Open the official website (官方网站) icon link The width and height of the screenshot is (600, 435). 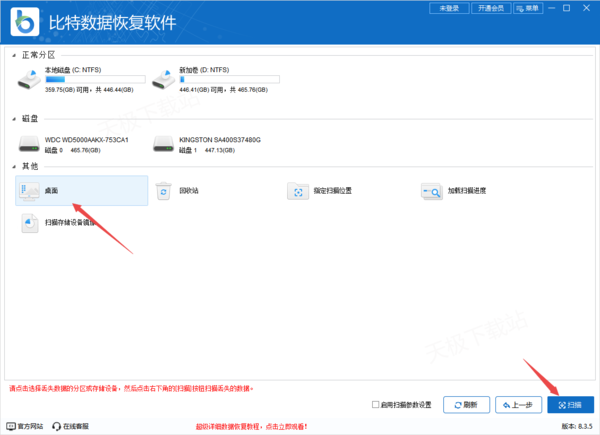point(11,426)
